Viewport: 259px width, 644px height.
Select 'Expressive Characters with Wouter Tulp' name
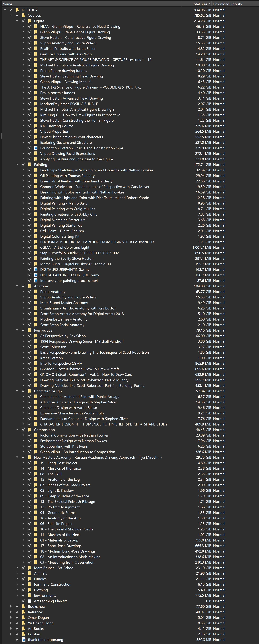(72, 413)
